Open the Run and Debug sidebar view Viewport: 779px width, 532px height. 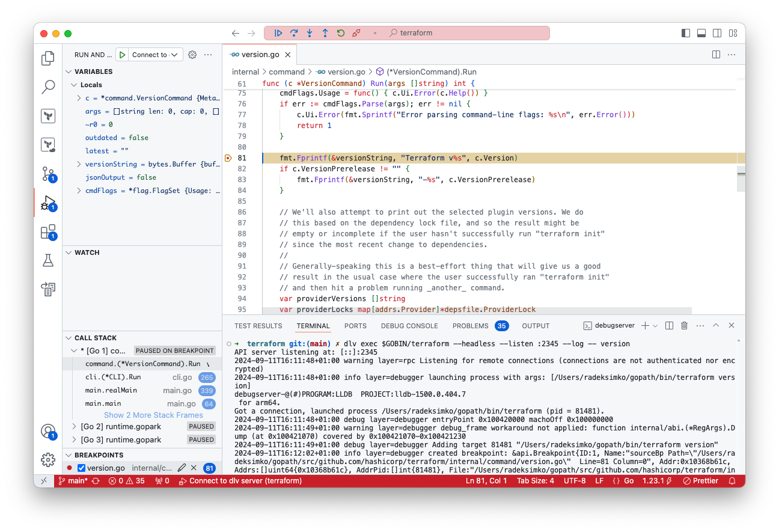click(48, 204)
